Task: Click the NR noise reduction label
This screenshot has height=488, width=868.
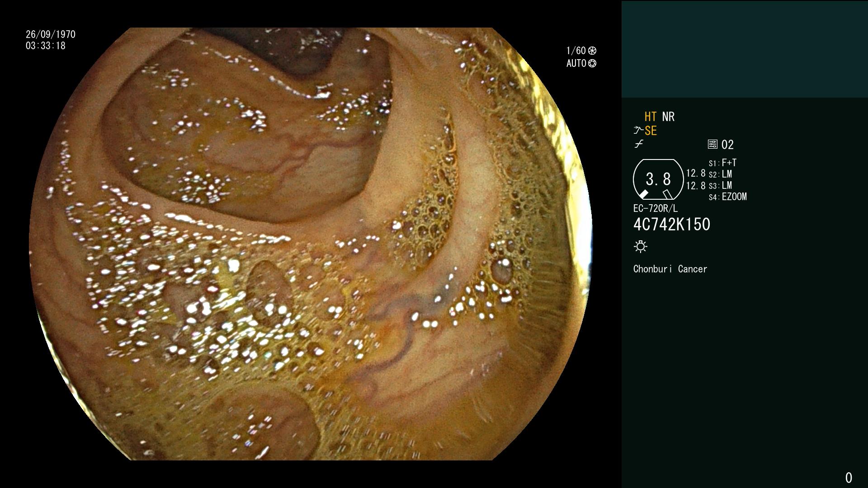Action: 668,117
